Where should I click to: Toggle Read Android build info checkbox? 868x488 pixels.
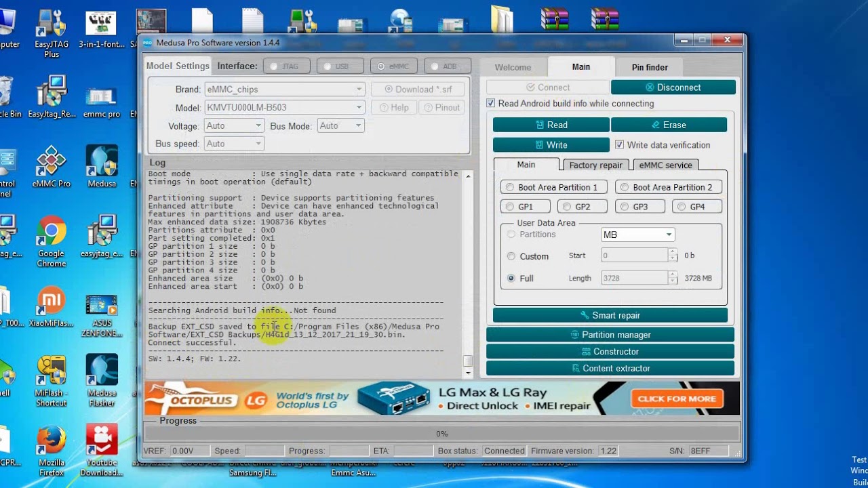click(490, 104)
